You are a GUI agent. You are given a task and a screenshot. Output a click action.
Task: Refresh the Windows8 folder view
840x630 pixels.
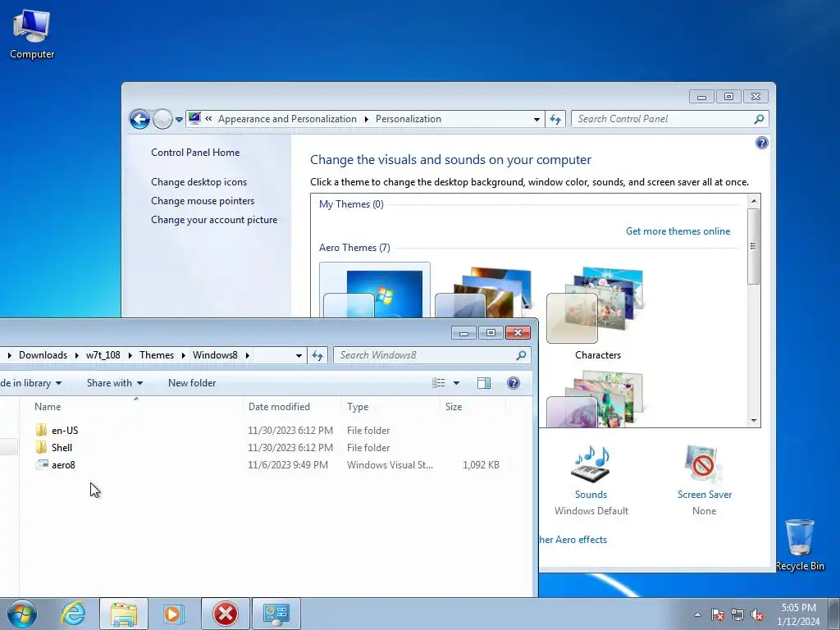click(317, 356)
